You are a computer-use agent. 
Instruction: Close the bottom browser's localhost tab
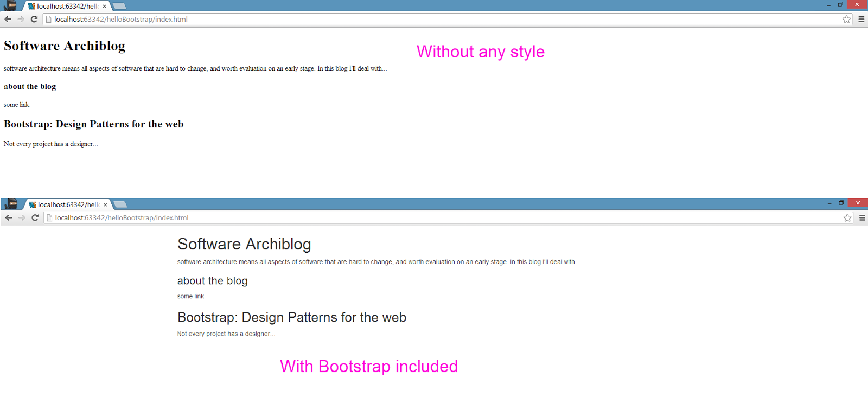105,205
